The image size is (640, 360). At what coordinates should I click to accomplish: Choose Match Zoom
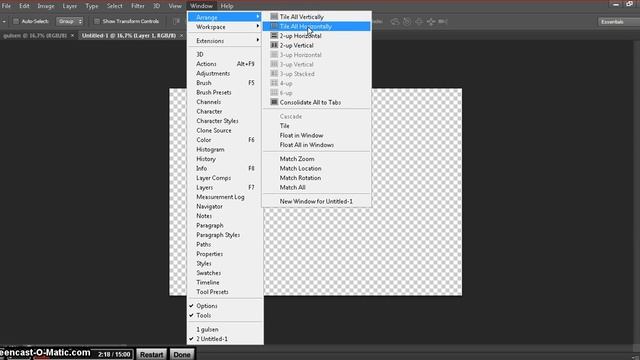pyautogui.click(x=317, y=159)
